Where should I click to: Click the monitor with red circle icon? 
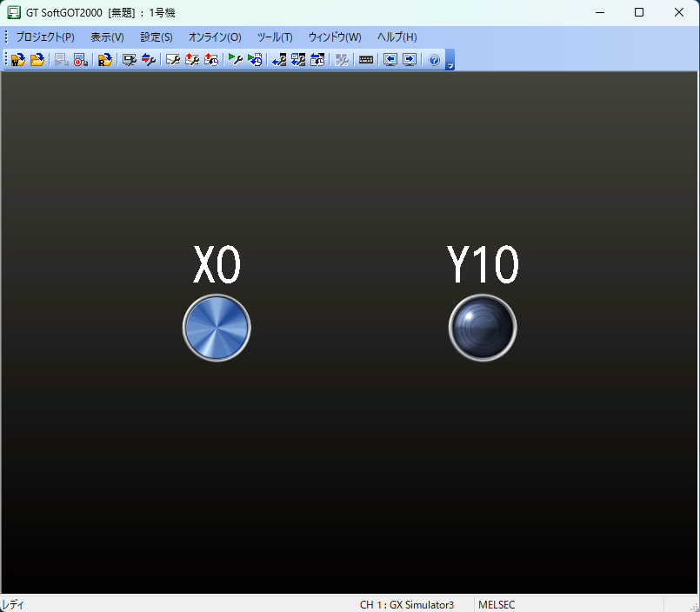coord(80,60)
